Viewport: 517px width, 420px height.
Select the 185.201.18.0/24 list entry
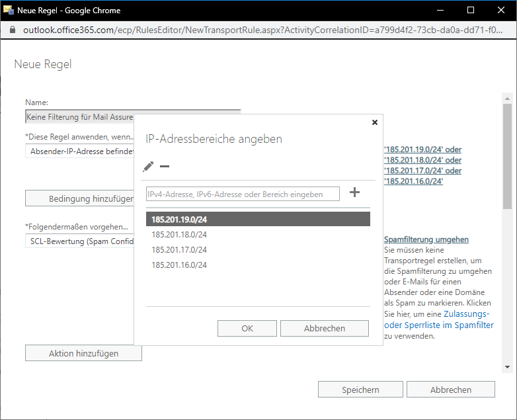coord(258,235)
